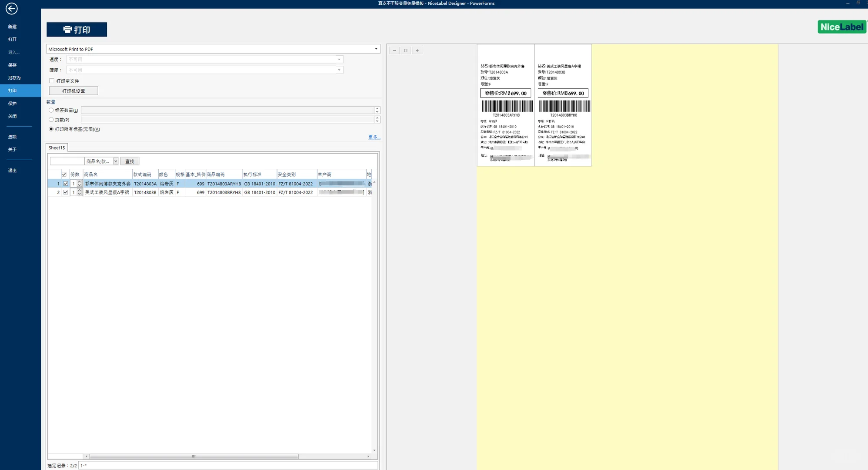Toggle select-all header checkbox
Image resolution: width=868 pixels, height=470 pixels.
[64, 175]
